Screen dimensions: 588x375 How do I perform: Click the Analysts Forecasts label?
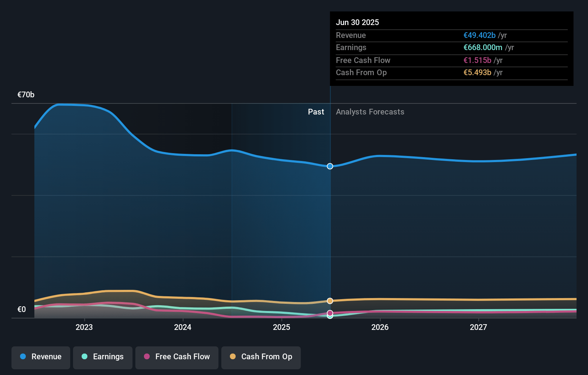370,112
